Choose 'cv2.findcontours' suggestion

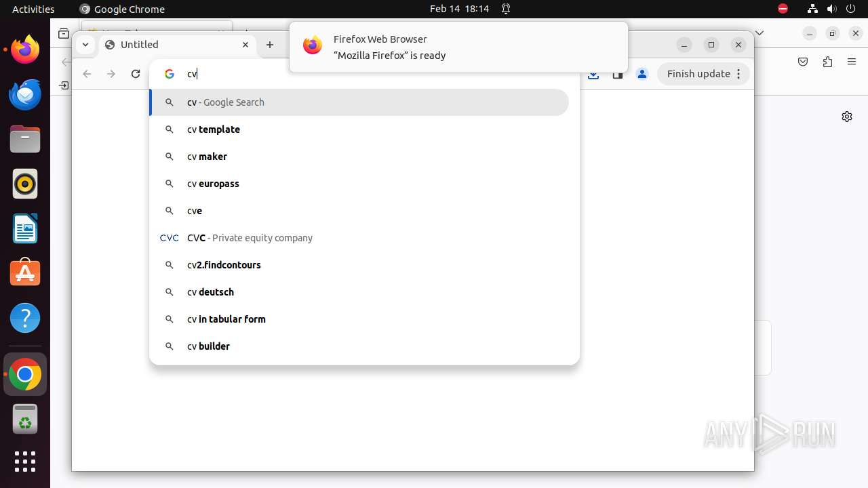click(359, 265)
